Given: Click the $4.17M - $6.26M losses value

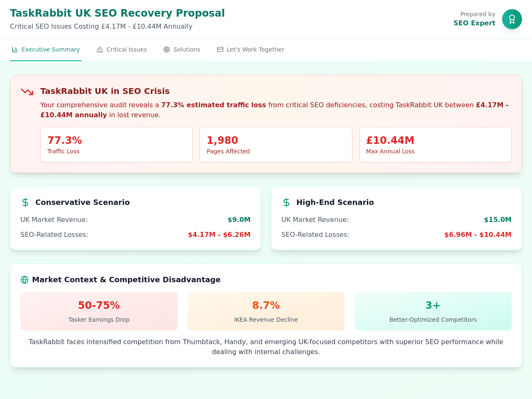Looking at the screenshot, I should point(219,235).
